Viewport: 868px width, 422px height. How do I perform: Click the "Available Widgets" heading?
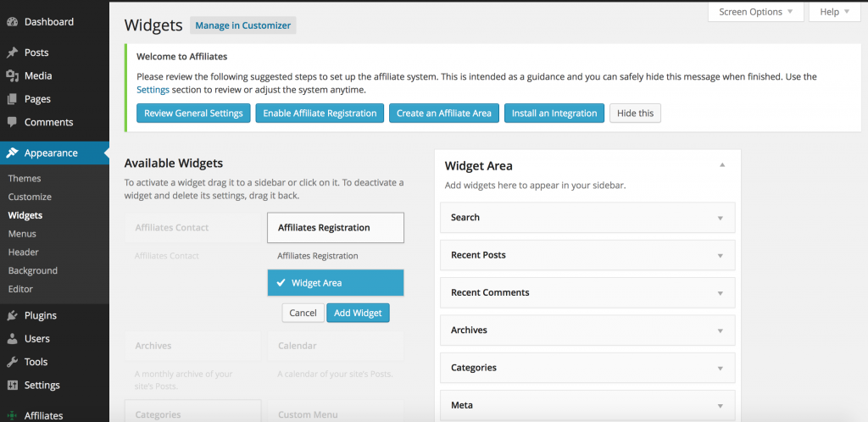click(173, 164)
